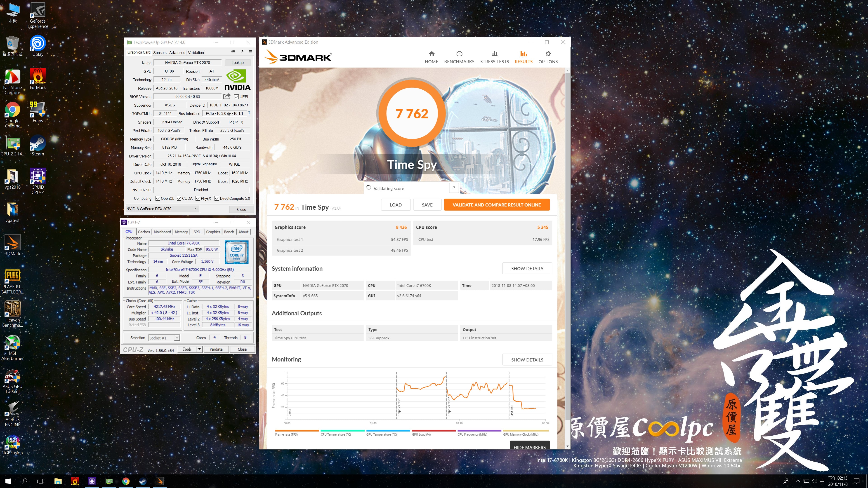Open AORUS ENGINE desktop icon

click(12, 414)
